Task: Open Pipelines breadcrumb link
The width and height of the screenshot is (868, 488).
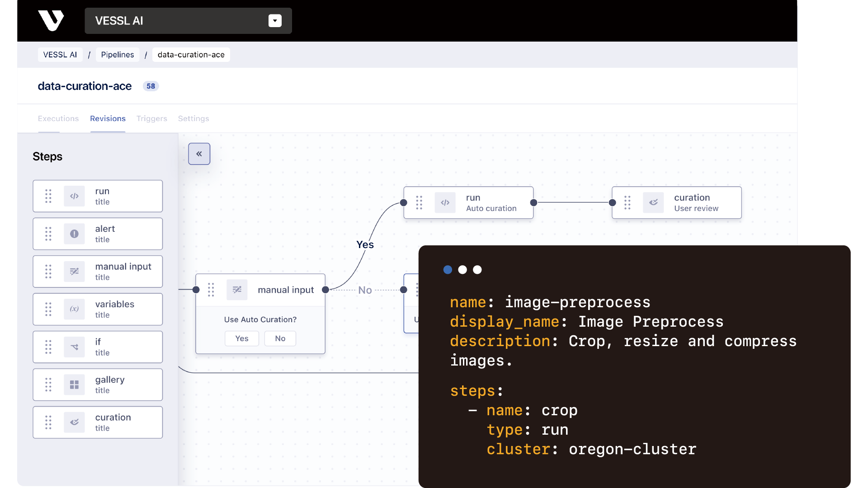Action: pos(118,55)
